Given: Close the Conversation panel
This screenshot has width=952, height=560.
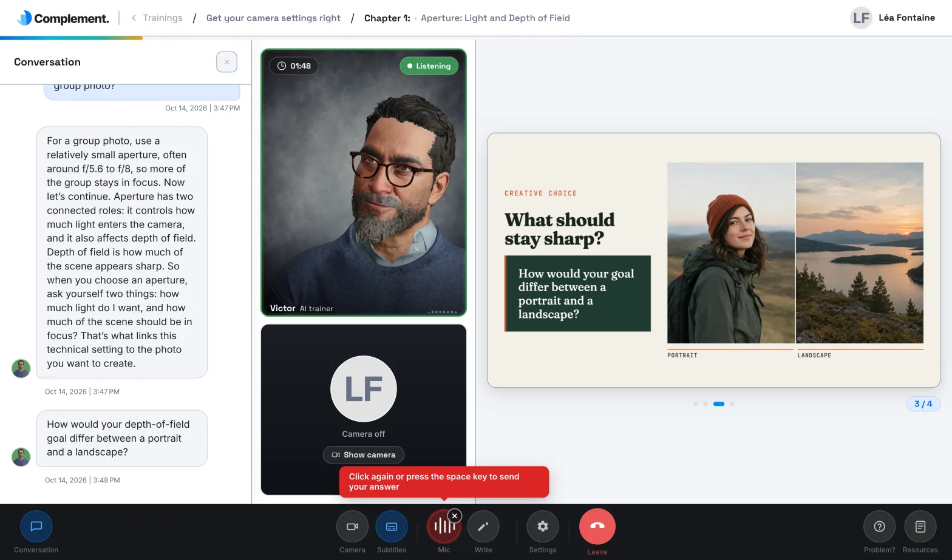Looking at the screenshot, I should (x=226, y=62).
